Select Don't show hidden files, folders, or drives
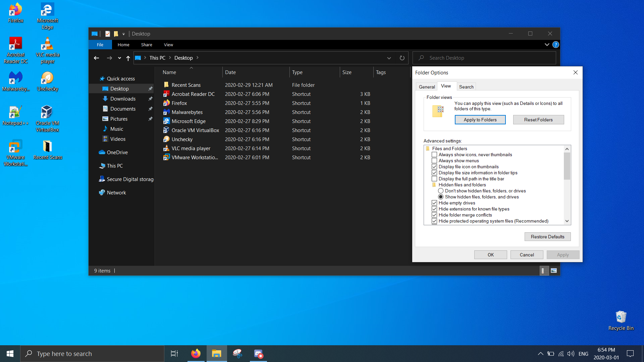The width and height of the screenshot is (644, 362). click(441, 191)
